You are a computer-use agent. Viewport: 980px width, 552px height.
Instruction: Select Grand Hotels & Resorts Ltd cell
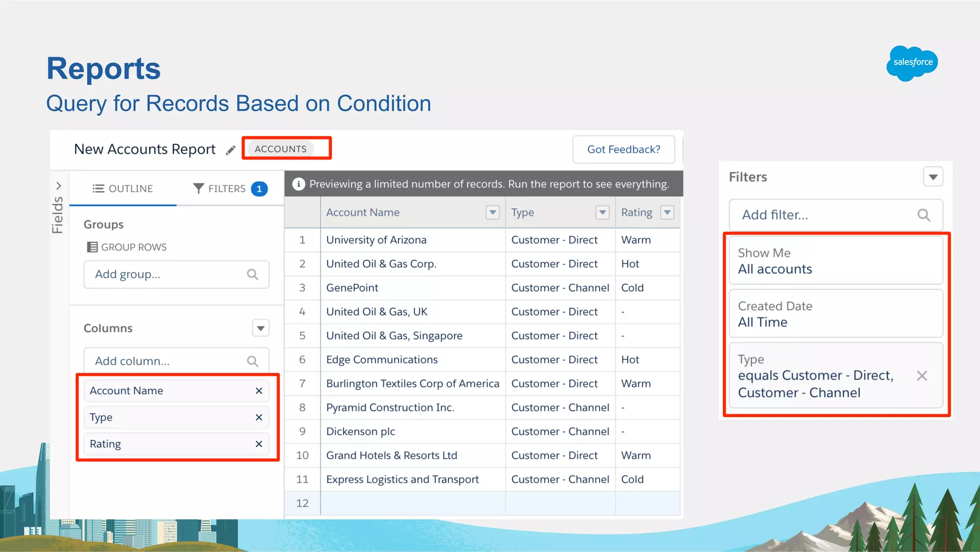click(413, 455)
